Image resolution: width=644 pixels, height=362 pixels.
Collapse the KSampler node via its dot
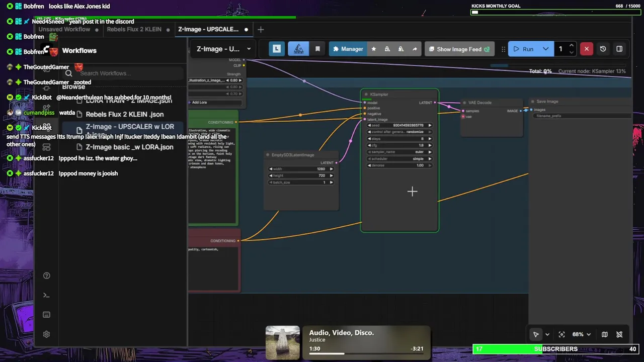(x=366, y=95)
